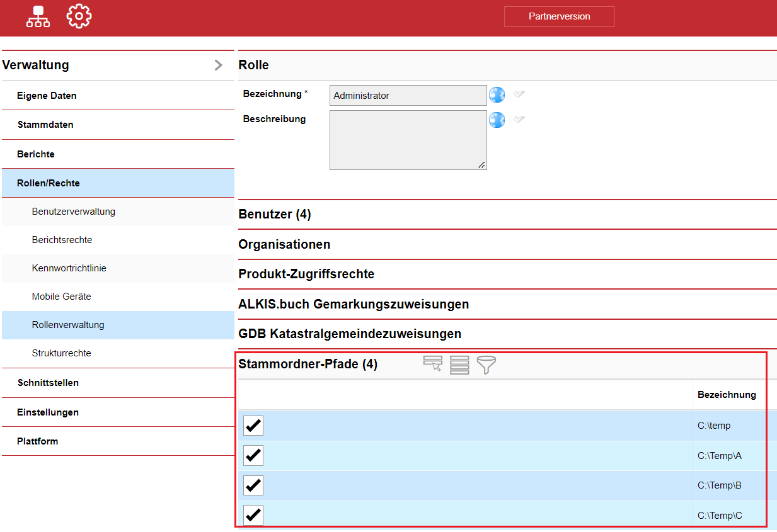Click the Bezeichnung column header
The image size is (777, 532).
click(727, 395)
